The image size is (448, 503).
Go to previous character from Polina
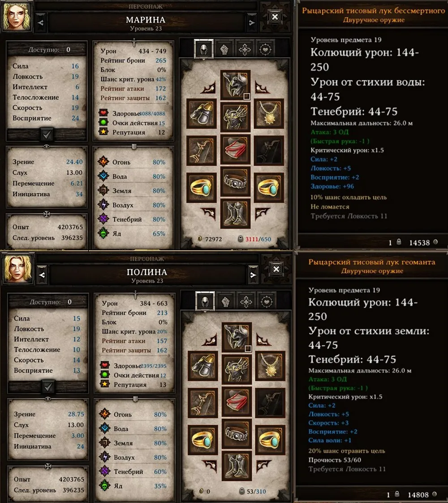(x=42, y=275)
